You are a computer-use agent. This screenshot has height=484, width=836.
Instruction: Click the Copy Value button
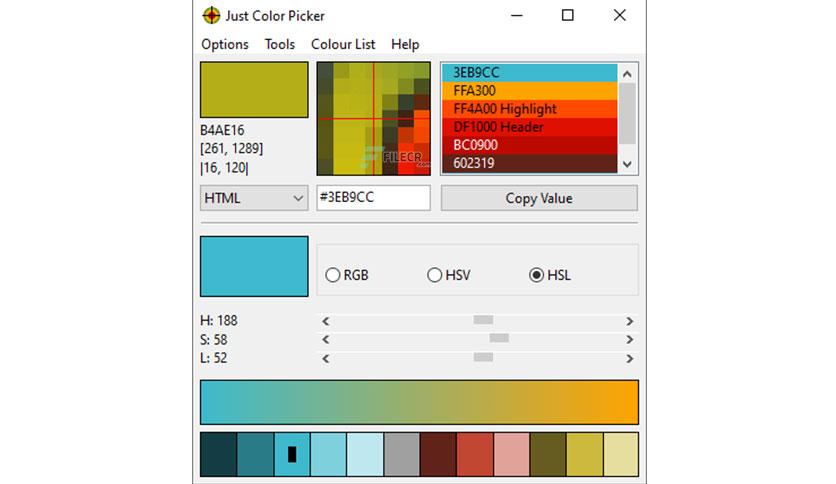539,198
